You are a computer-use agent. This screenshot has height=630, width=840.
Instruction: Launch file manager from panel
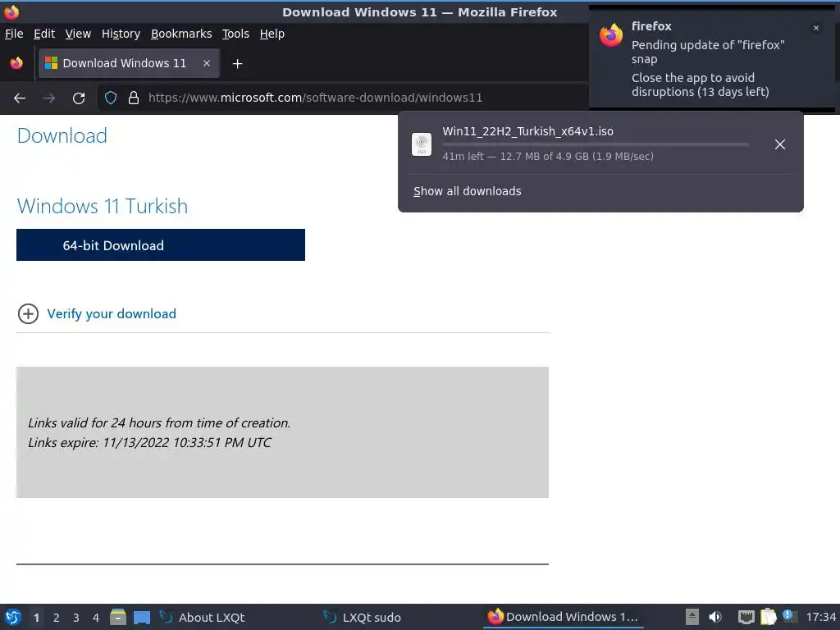click(x=118, y=617)
